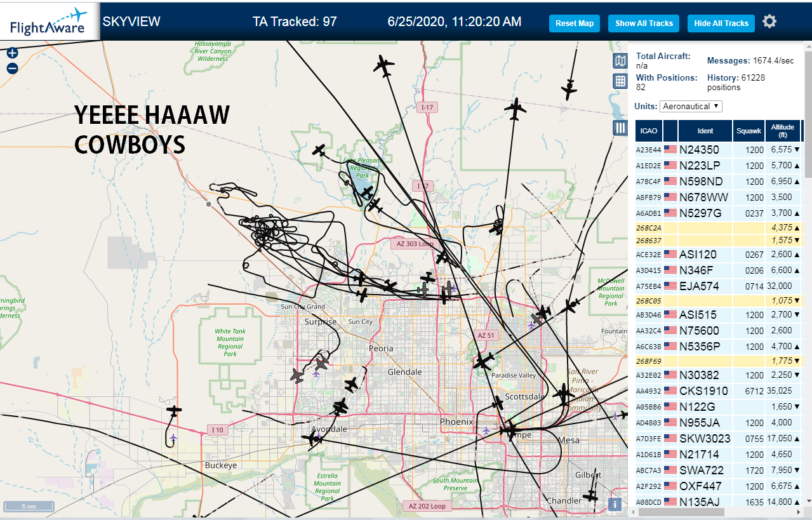This screenshot has height=520, width=812.
Task: Select the large aircraft near Paradise Valley
Action: click(484, 361)
